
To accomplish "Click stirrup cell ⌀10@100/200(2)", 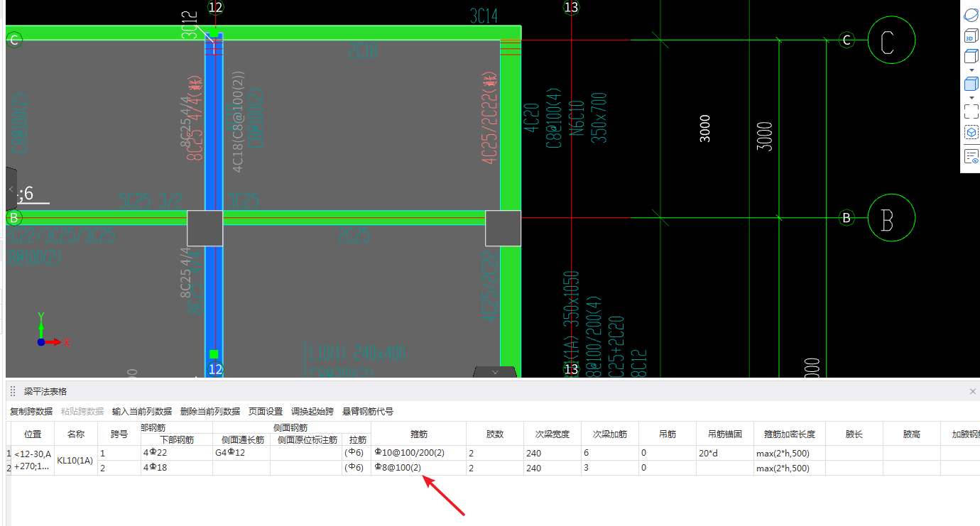I will [x=418, y=453].
